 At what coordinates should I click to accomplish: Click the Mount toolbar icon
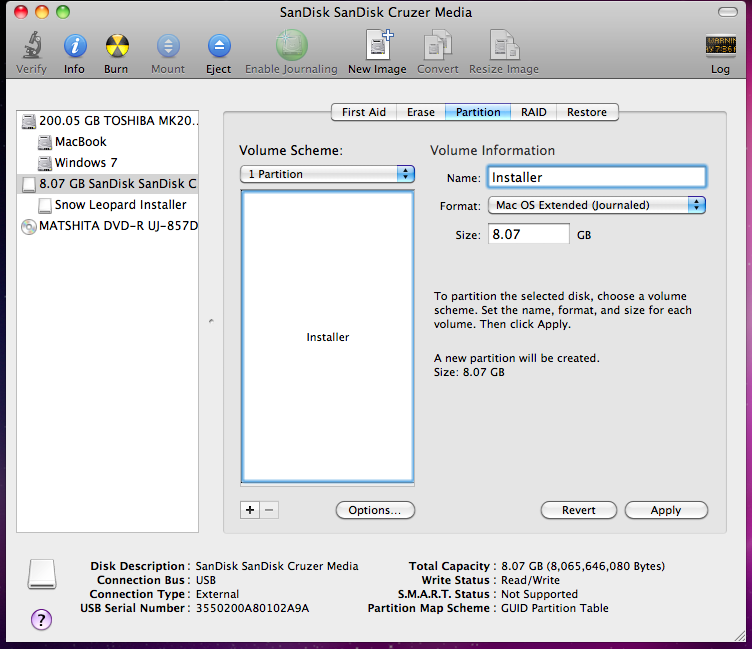click(168, 46)
